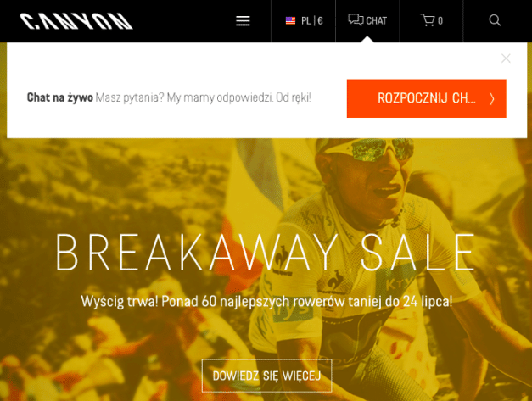Click the flag icon in header
This screenshot has height=401, width=532.
click(290, 20)
